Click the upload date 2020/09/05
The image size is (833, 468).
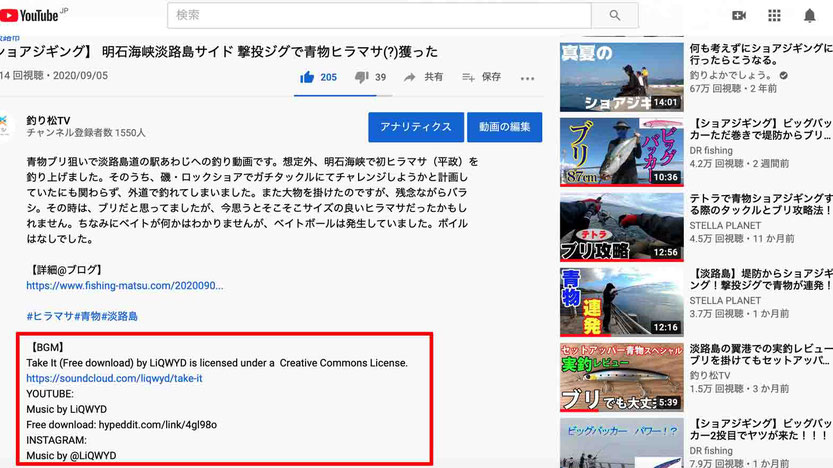click(x=80, y=75)
